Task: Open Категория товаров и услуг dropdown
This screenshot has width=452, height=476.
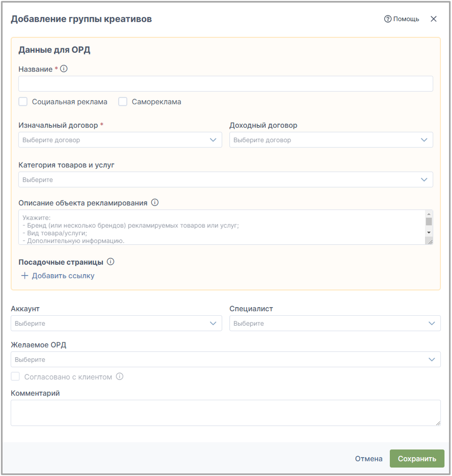Action: tap(225, 180)
